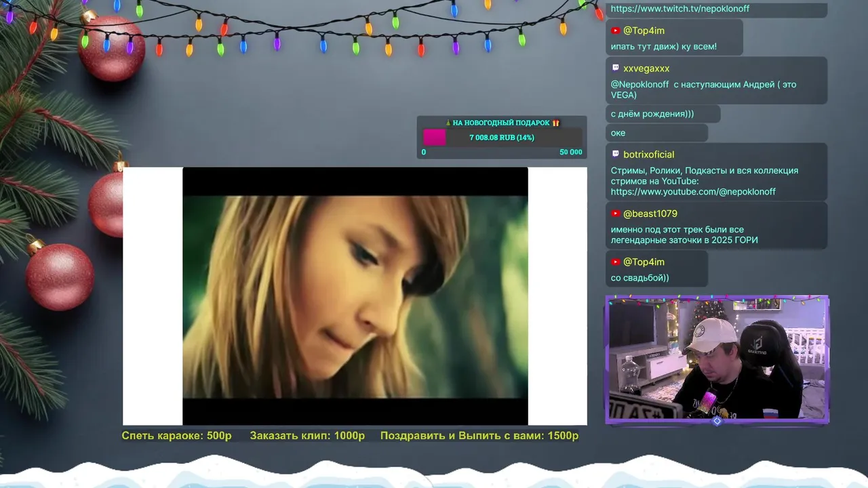The height and width of the screenshot is (488, 868).
Task: Click the "0" minimum label under goal bar
Action: [424, 152]
